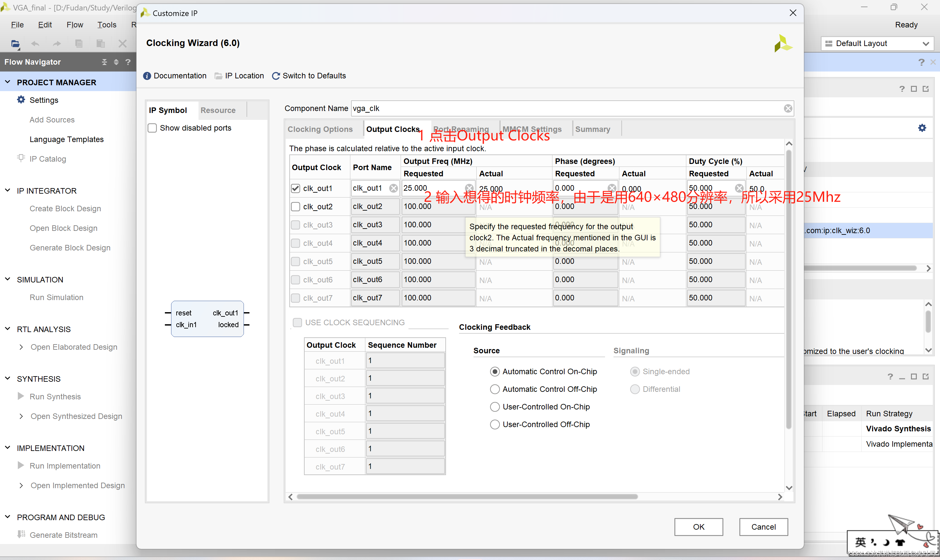Image resolution: width=940 pixels, height=560 pixels.
Task: Expand Open Implemented Design item
Action: tap(21, 485)
